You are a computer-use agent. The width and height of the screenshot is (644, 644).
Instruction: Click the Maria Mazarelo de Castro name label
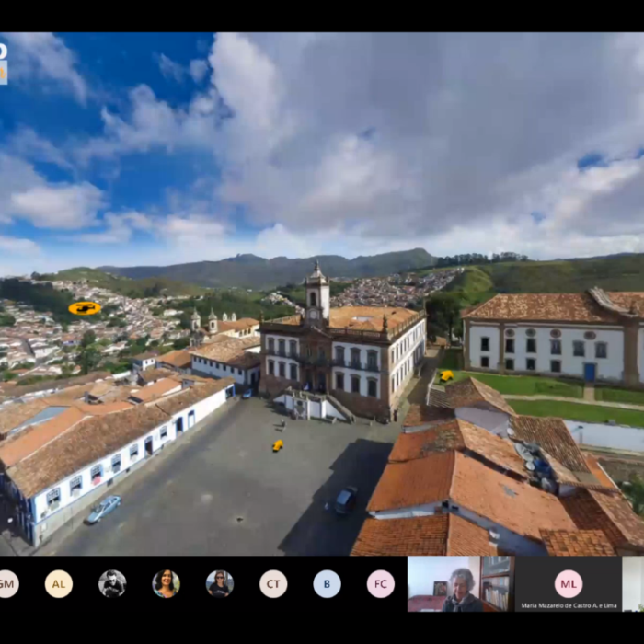pos(568,604)
